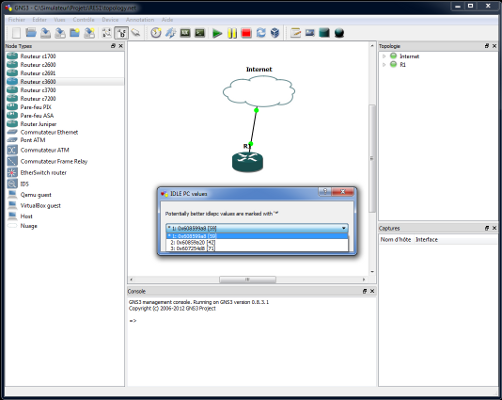Click help button in IDLE PC dialog
This screenshot has width=502, height=400.
(325, 191)
